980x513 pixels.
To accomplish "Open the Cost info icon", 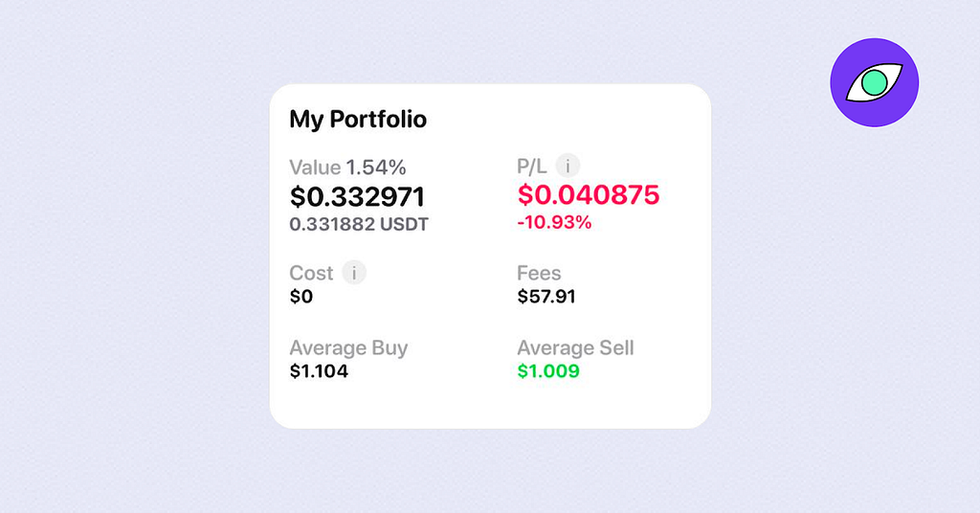I will pos(354,273).
